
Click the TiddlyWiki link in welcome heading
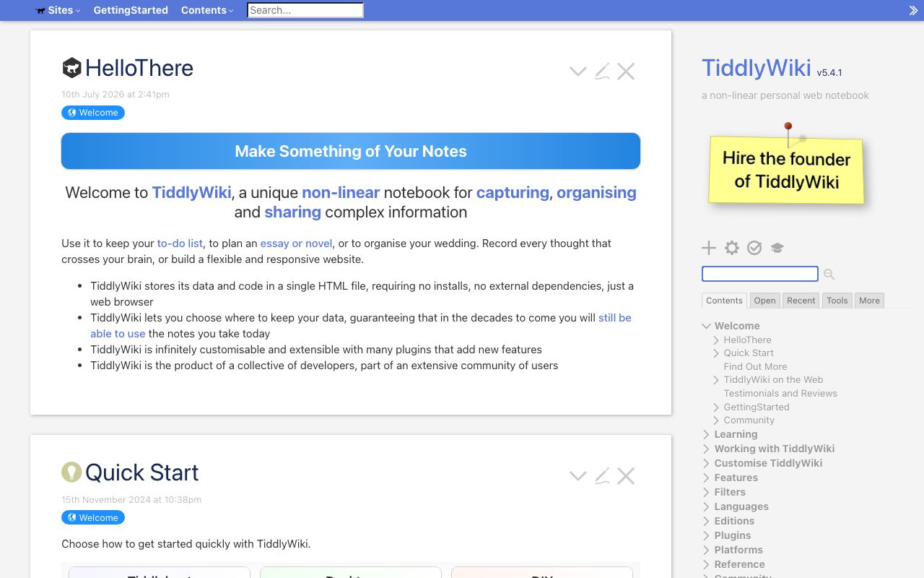click(191, 192)
